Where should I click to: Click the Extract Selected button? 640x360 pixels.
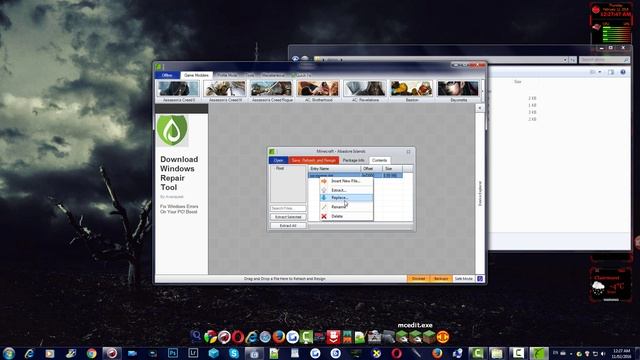[x=288, y=217]
